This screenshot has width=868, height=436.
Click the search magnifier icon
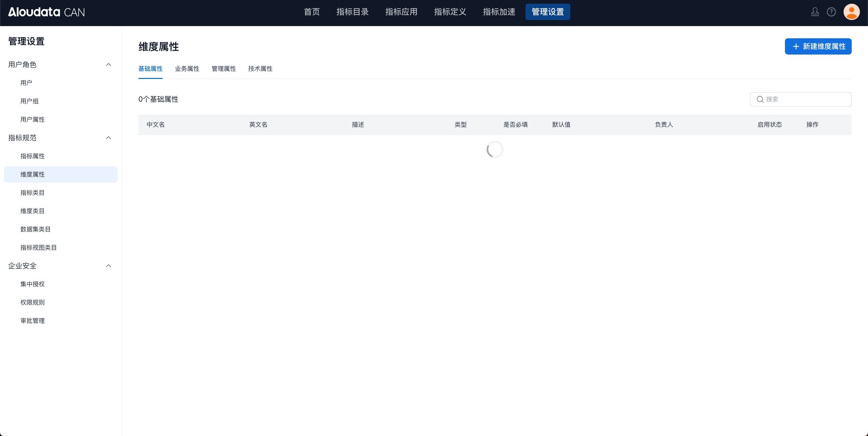(760, 99)
